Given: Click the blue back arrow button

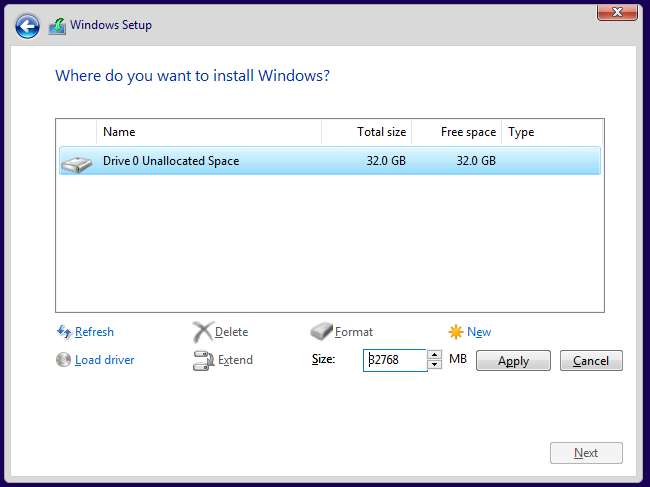Looking at the screenshot, I should (x=28, y=26).
